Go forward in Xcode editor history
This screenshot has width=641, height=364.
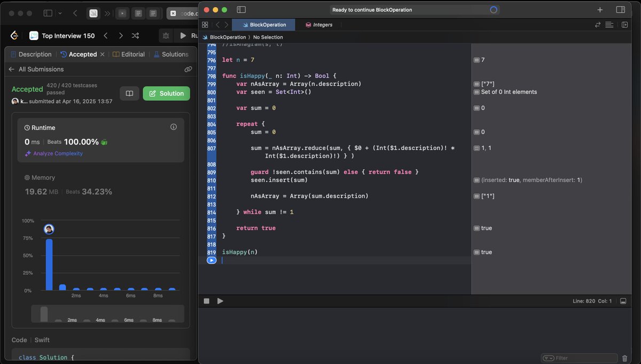pos(226,25)
